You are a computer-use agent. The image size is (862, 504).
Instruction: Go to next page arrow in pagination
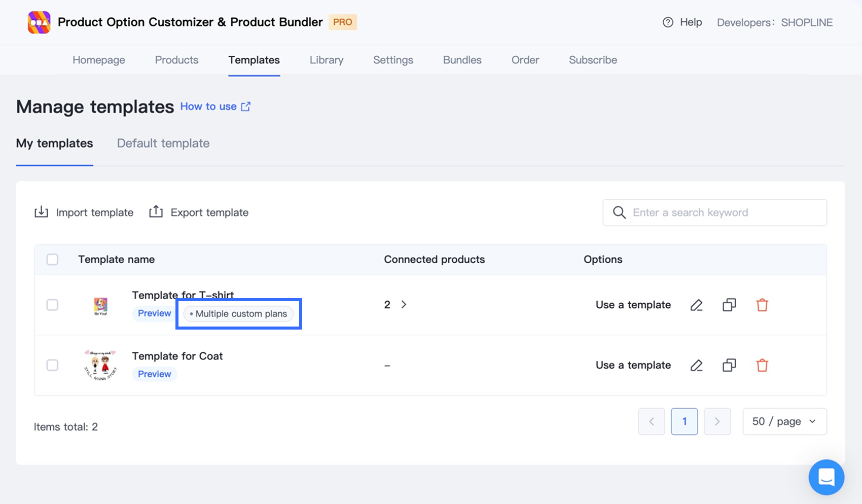coord(717,421)
